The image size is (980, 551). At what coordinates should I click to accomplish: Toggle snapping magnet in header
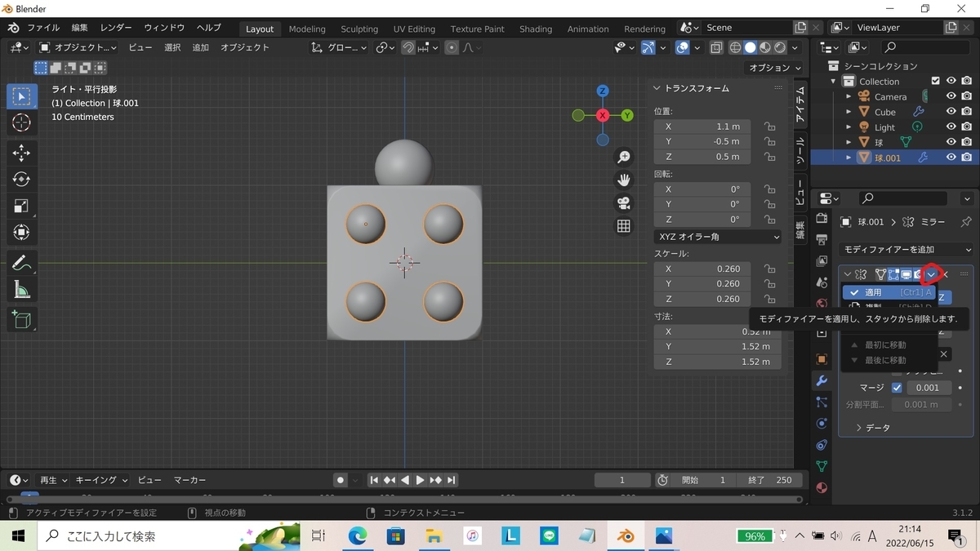tap(408, 48)
